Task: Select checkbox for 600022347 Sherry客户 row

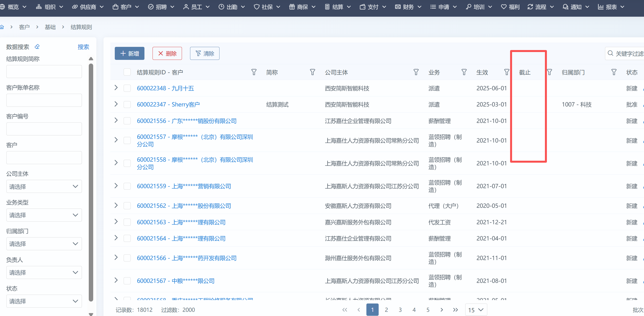Action: click(127, 105)
